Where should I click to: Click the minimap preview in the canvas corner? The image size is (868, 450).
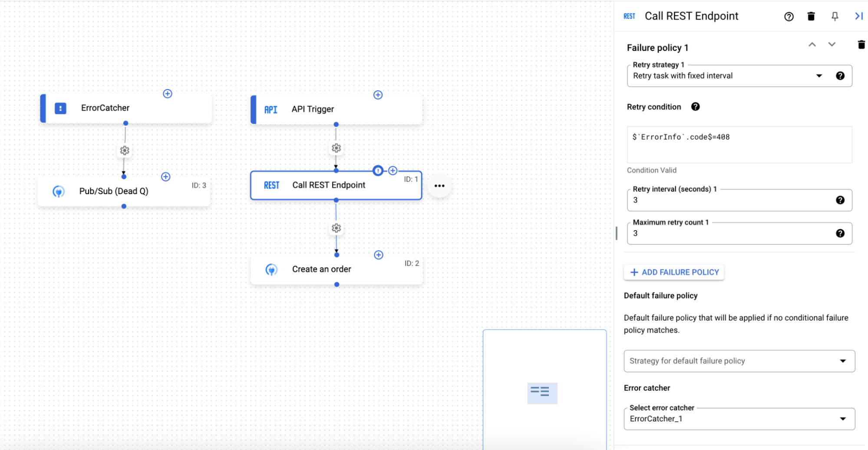point(542,392)
